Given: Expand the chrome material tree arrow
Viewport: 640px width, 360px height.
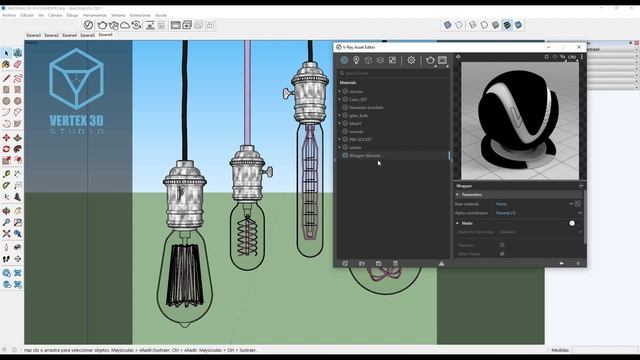Looking at the screenshot, I should point(340,91).
